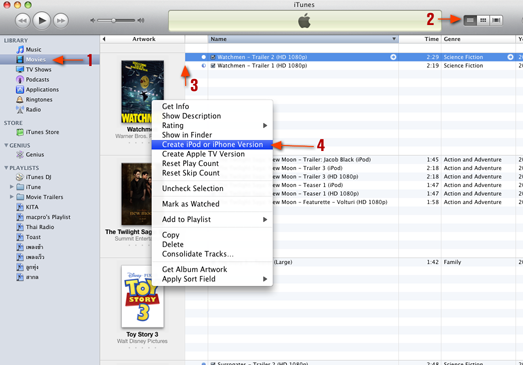Switch to list view
The width and height of the screenshot is (523, 365).
click(x=470, y=20)
